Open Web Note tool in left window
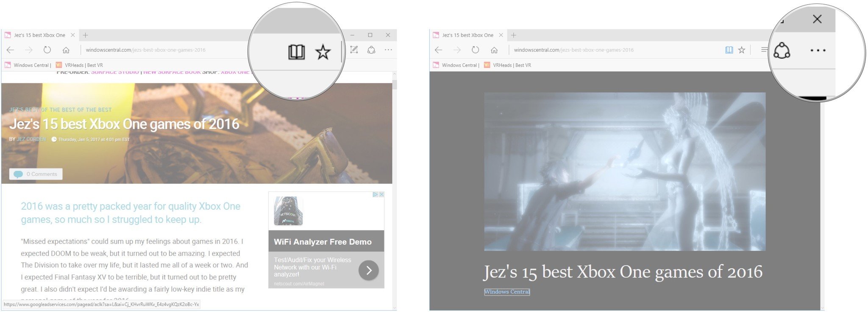Viewport: 868px width, 312px height. (x=354, y=50)
